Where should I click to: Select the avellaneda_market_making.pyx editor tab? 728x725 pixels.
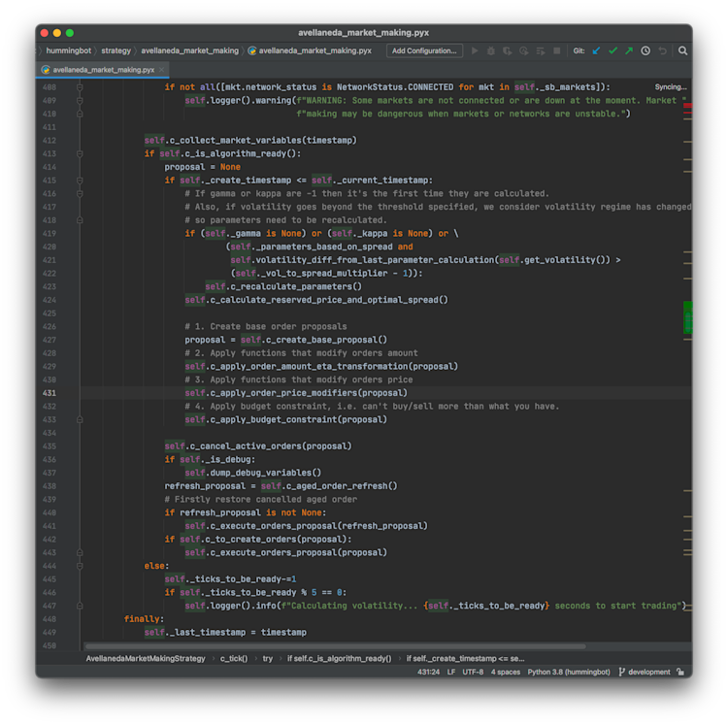pyautogui.click(x=103, y=70)
